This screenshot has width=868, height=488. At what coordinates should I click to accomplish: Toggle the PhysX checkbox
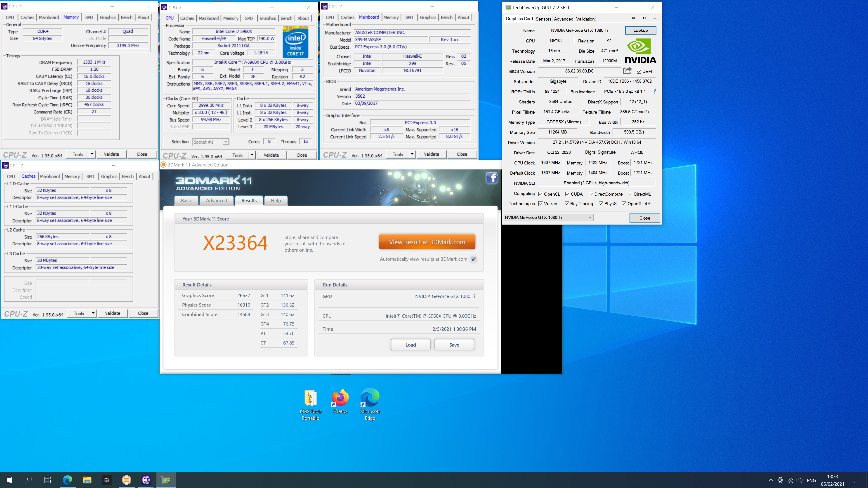[601, 203]
